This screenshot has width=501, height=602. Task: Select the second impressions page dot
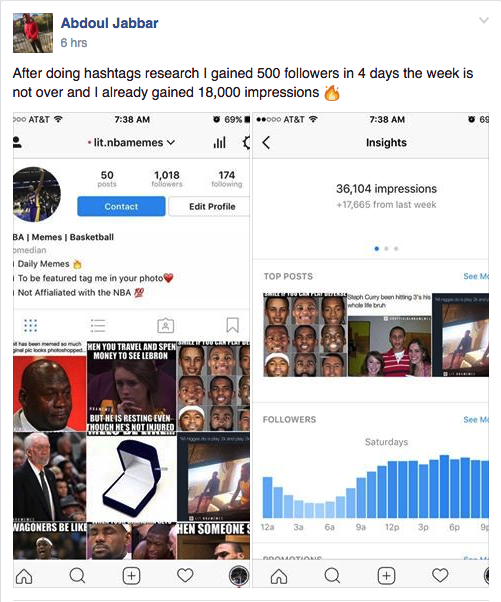click(x=386, y=249)
